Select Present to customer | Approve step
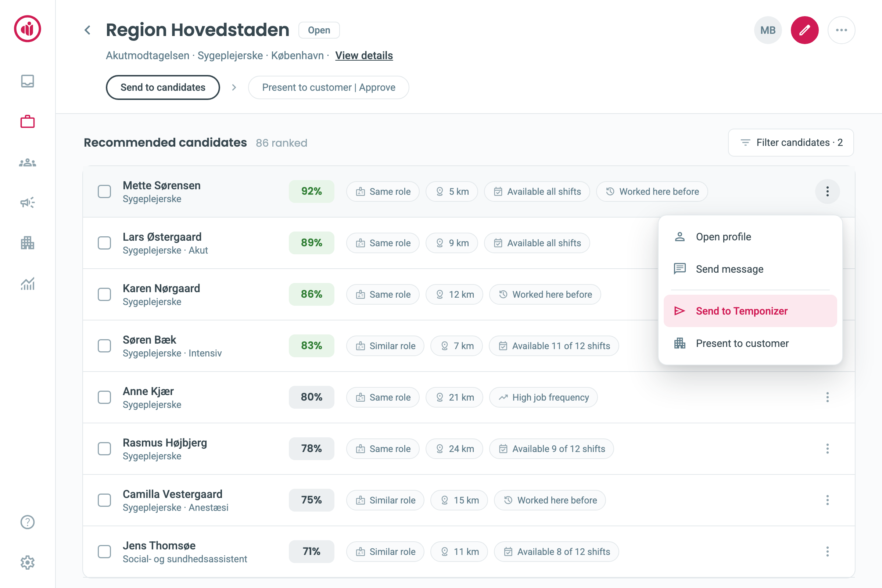This screenshot has width=882, height=588. point(329,87)
